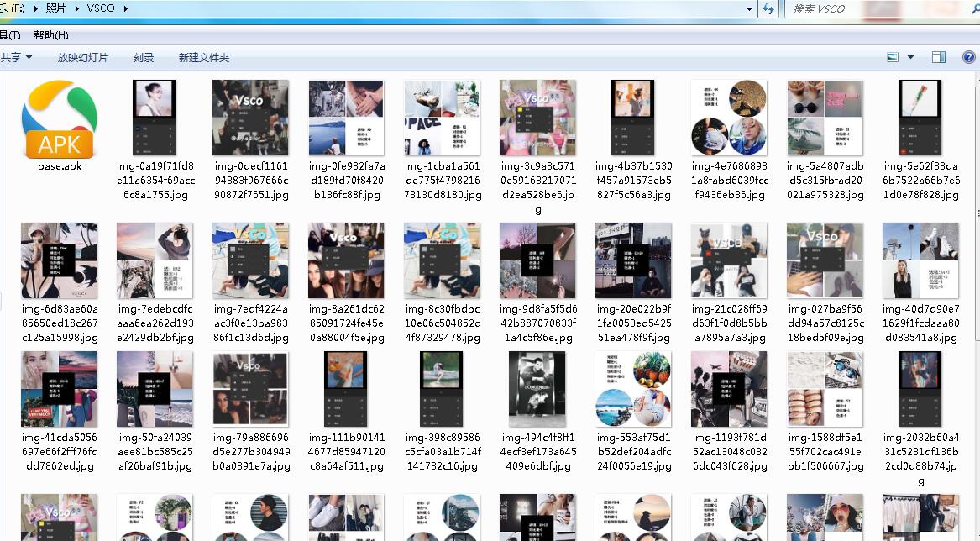The image size is (980, 541).
Task: Select thumbnail img-553af75d1b52def204adfc24f0056e19.jpg
Action: pos(633,389)
